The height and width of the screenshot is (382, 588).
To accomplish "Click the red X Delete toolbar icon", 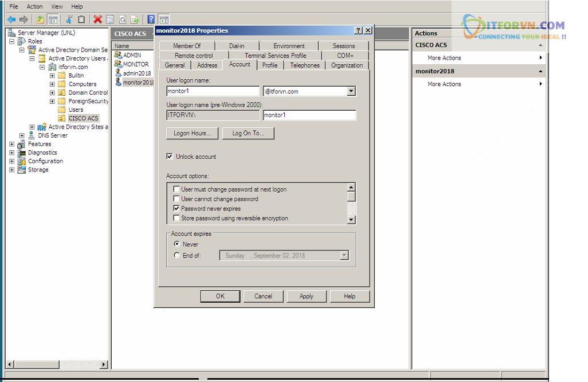I will tap(97, 20).
